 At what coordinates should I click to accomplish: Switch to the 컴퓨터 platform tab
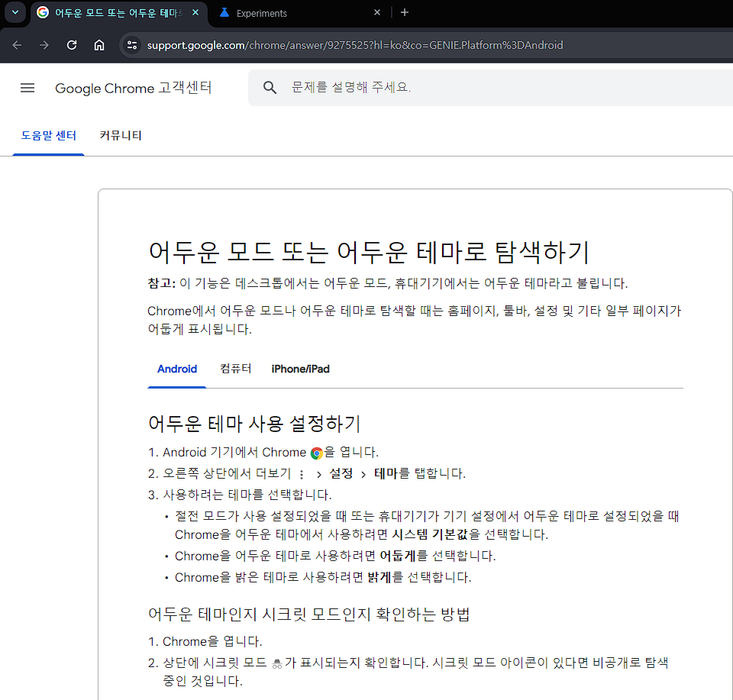click(x=236, y=369)
